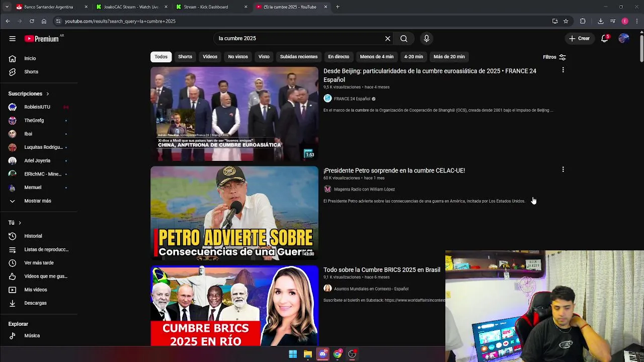Viewport: 644px width, 362px height.
Task: Open options menu for France 24 video
Action: 563,70
